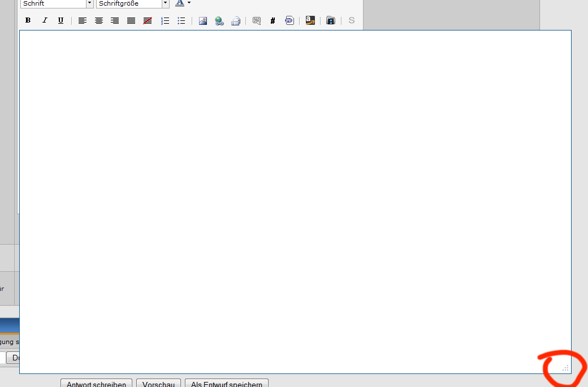Insert a hyperlink with globe icon
This screenshot has height=387, width=588.
(219, 20)
